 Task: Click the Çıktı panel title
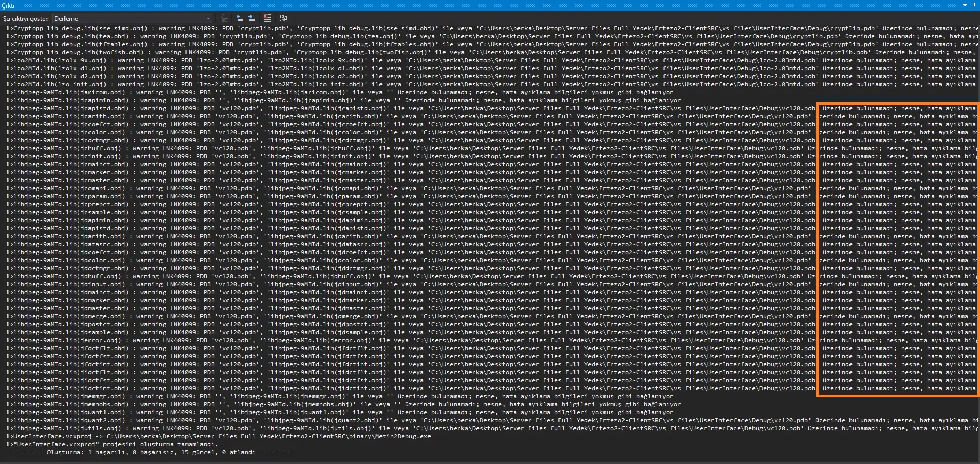9,6
